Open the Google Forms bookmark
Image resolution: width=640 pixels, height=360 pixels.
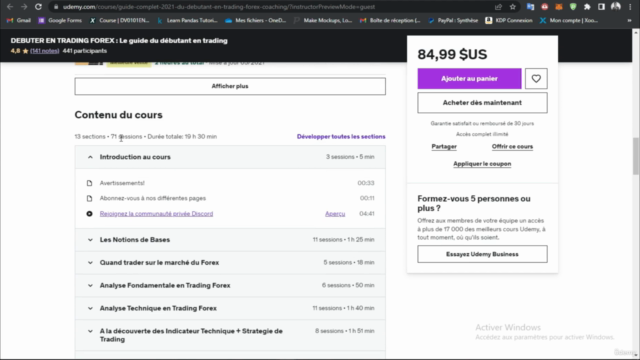point(60,20)
